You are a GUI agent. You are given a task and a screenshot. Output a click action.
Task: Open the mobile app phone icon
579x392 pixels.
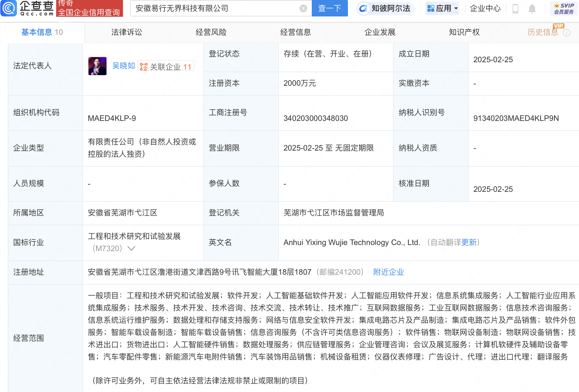(515, 9)
